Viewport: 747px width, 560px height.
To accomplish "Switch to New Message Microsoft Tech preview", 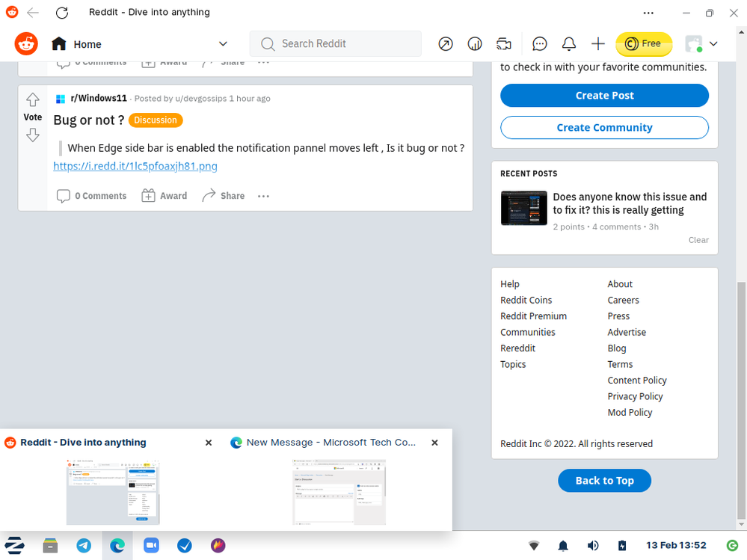I will (x=339, y=493).
